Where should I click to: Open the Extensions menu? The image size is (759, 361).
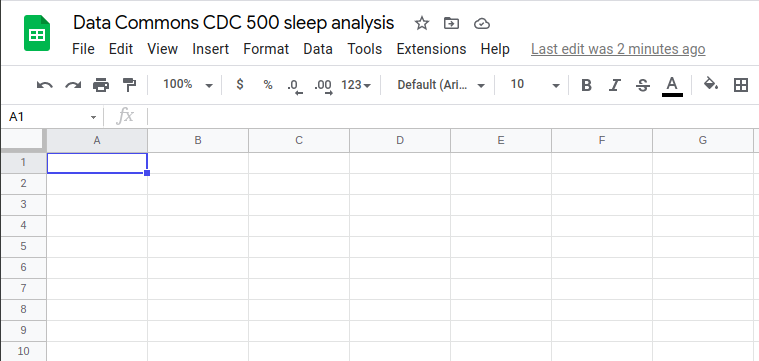pyautogui.click(x=431, y=49)
